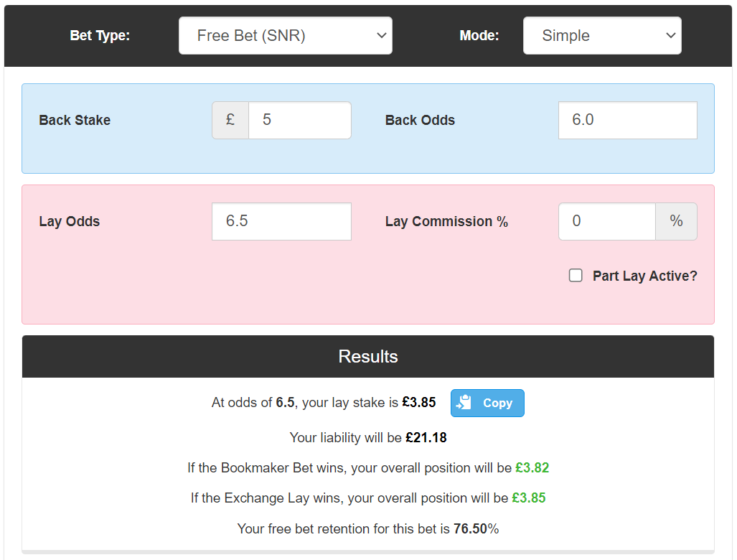
Task: Copy the lay stake amount
Action: (487, 403)
